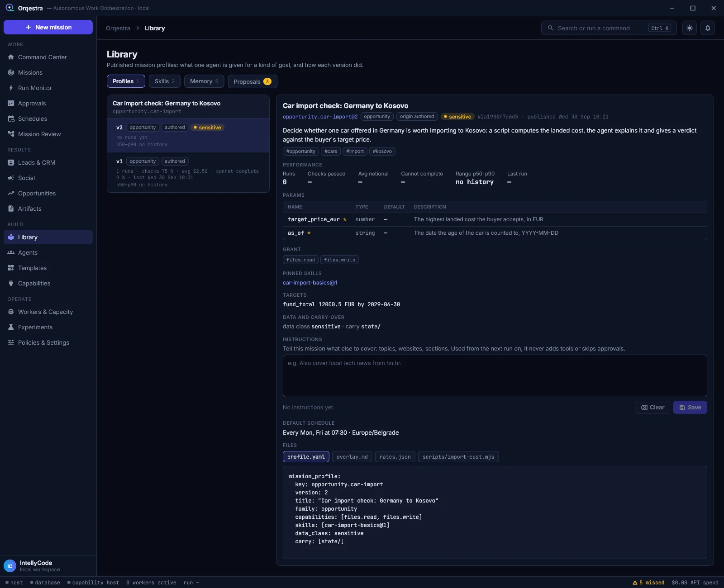
Task: Switch to Skills tab
Action: click(165, 81)
